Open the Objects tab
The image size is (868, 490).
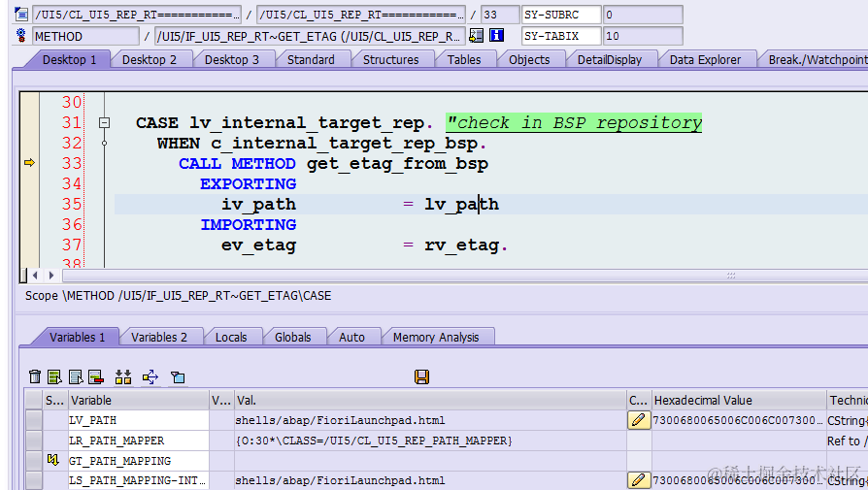pos(528,60)
